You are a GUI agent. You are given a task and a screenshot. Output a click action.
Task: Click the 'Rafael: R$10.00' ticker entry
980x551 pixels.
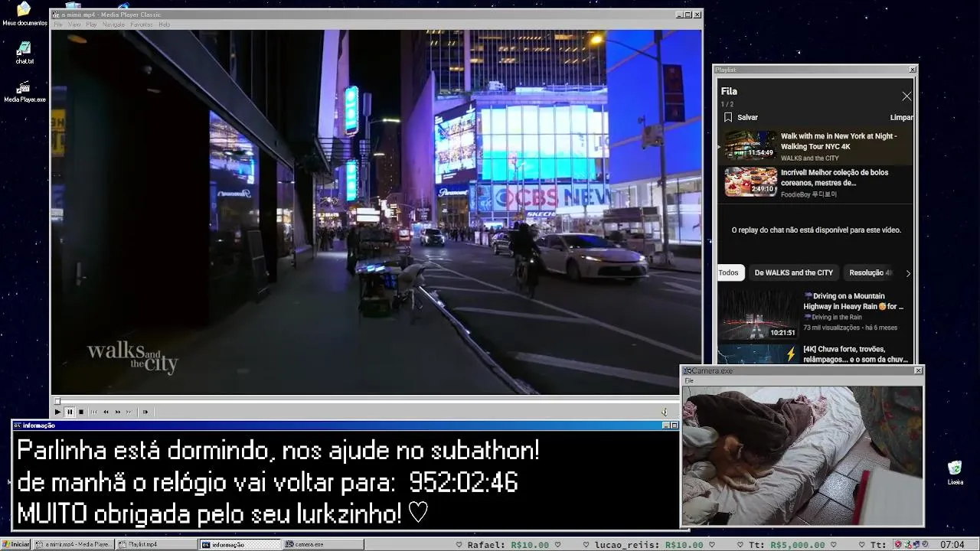click(x=508, y=545)
